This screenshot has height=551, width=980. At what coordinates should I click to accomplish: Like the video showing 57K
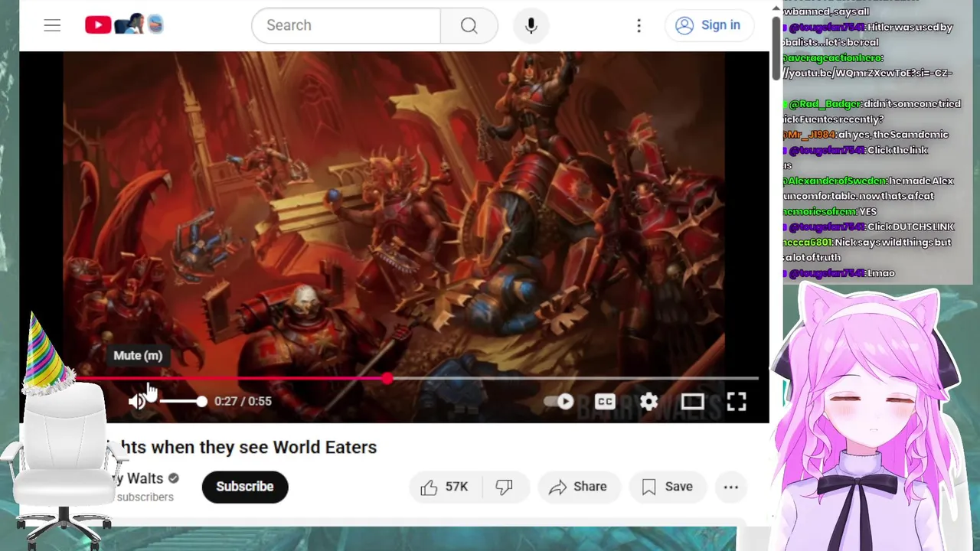(x=444, y=487)
